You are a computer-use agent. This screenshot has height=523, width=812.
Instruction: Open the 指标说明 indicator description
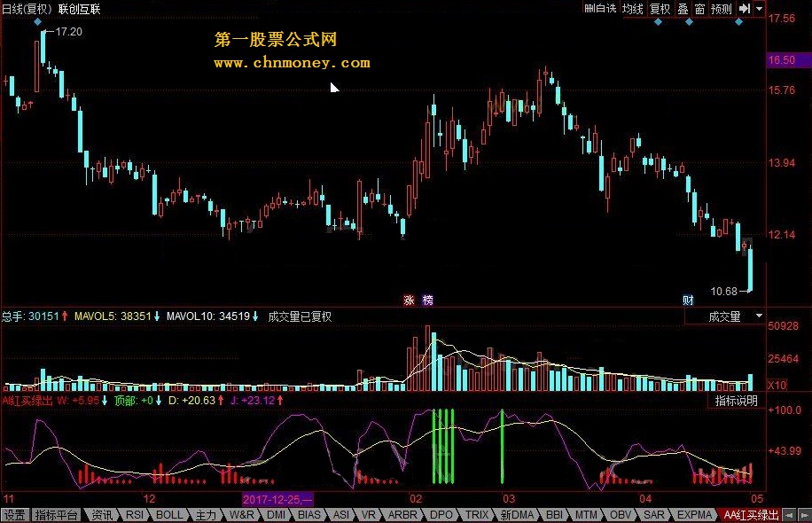tap(736, 401)
